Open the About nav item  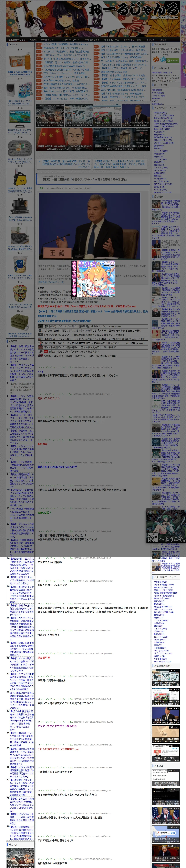[33, 40]
